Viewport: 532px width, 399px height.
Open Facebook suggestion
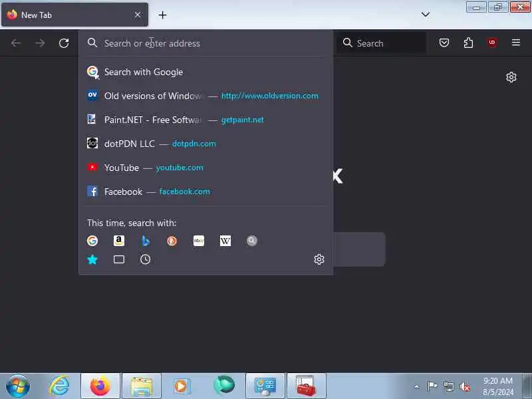coord(205,192)
